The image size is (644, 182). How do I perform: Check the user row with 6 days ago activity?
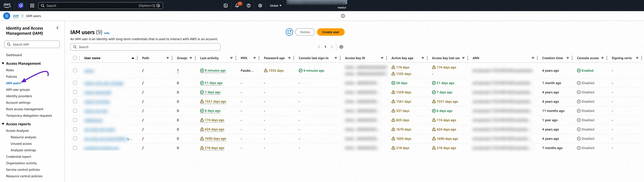[x=75, y=111]
